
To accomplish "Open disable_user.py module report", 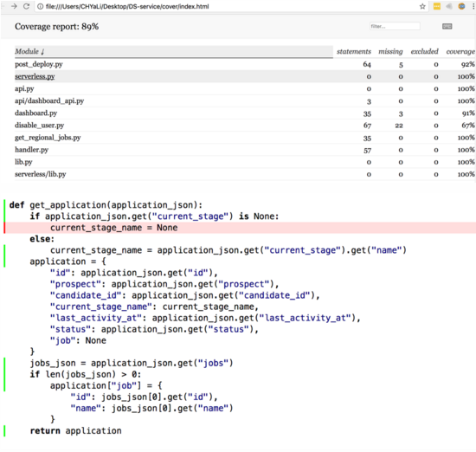I will tap(40, 126).
